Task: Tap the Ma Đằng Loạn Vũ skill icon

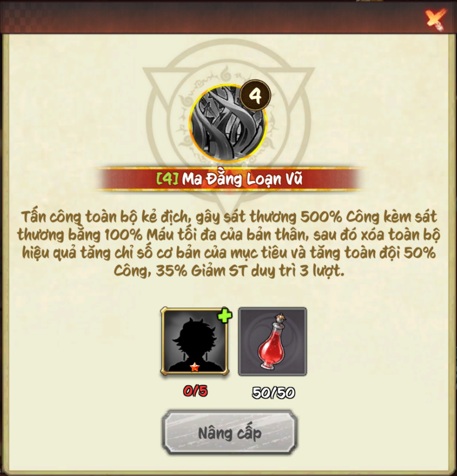Action: 228,123
